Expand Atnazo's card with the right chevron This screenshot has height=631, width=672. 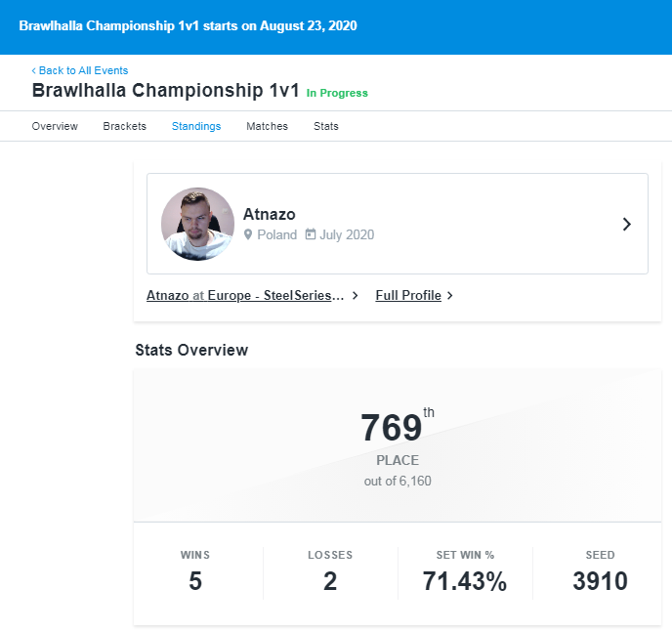coord(626,224)
